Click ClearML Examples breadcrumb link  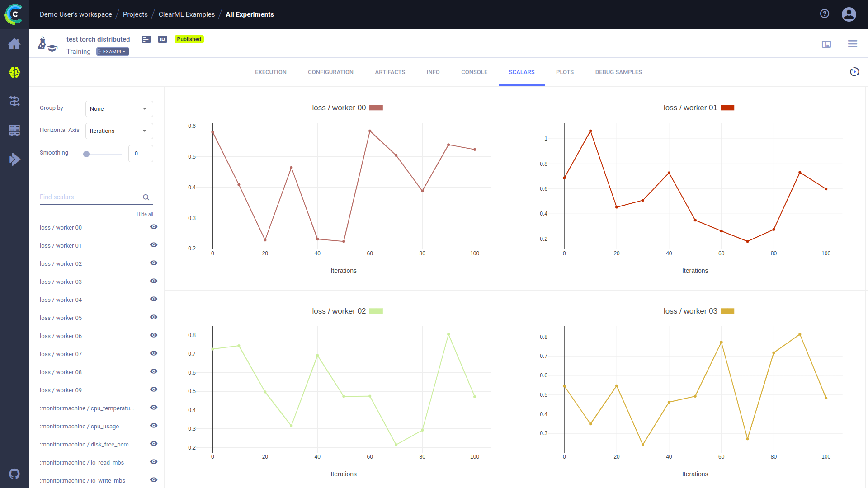(x=186, y=14)
